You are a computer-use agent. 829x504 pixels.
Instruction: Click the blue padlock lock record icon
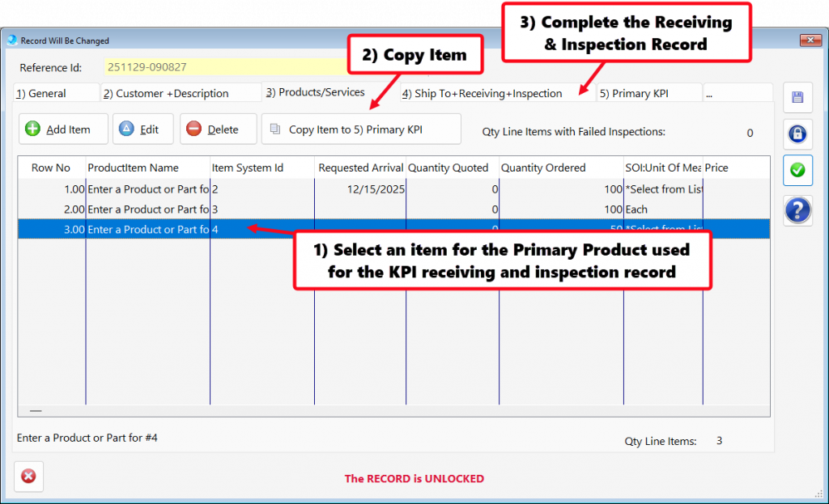[x=797, y=133]
